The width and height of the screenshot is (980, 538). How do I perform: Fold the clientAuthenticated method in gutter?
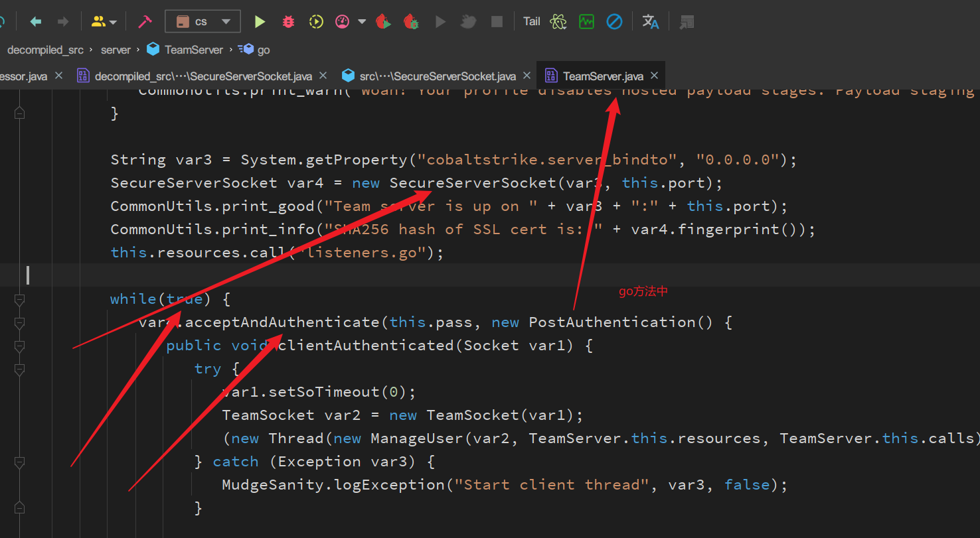click(x=19, y=346)
